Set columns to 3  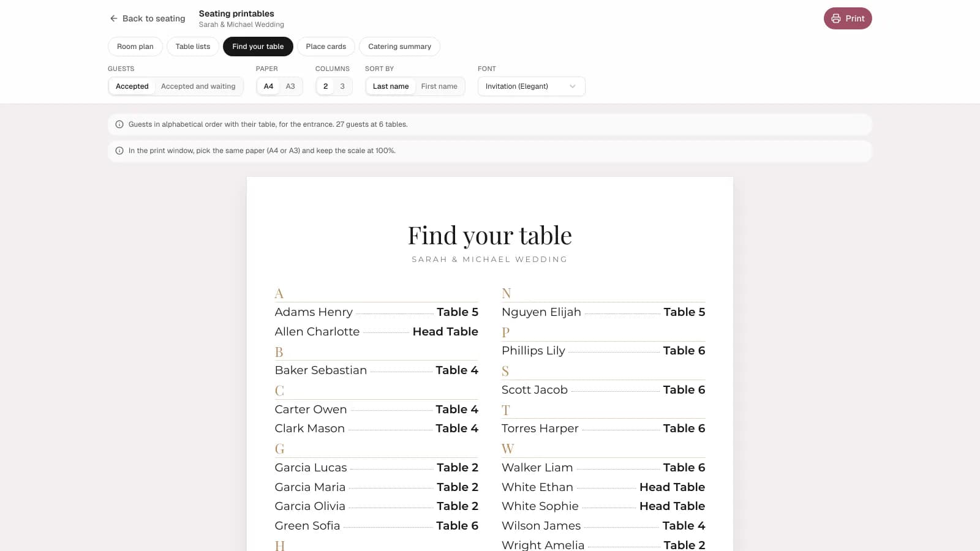coord(342,86)
